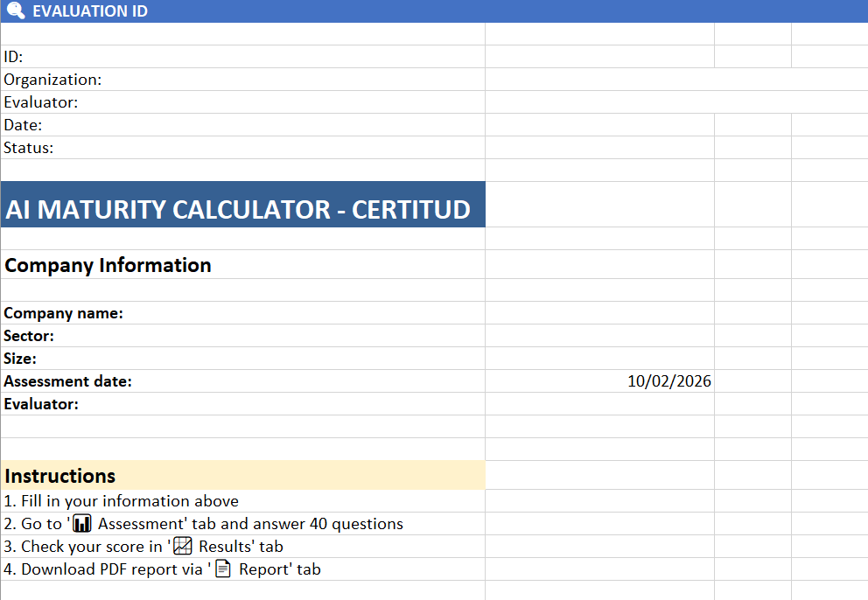The height and width of the screenshot is (600, 868).
Task: Select the 10/02/2026 date value cell
Action: (600, 380)
